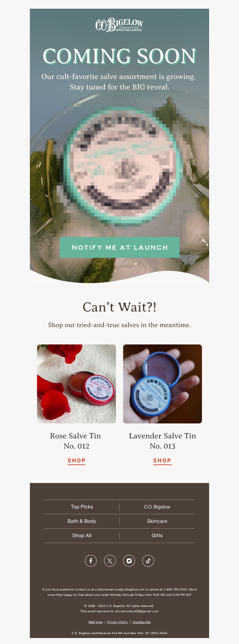Open the X (Twitter) social icon
Image resolution: width=239 pixels, height=644 pixels.
[x=110, y=561]
